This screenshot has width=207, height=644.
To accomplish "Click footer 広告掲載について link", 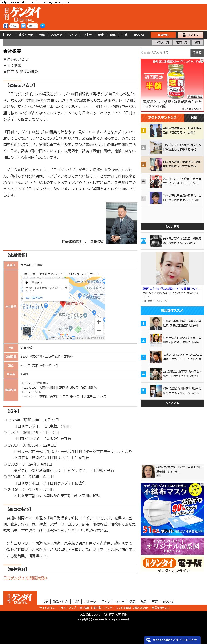I will pos(90,614).
